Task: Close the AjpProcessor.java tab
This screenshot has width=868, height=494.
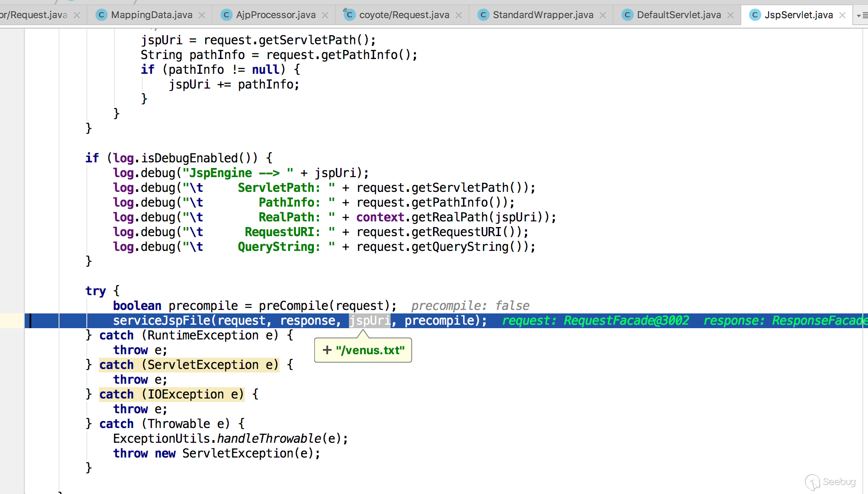Action: click(325, 15)
